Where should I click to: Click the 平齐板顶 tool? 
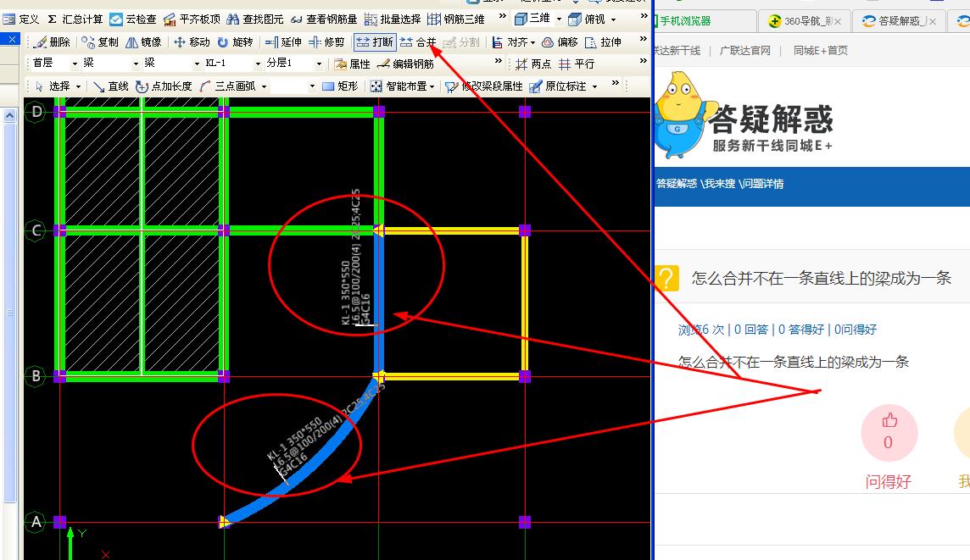(x=192, y=19)
